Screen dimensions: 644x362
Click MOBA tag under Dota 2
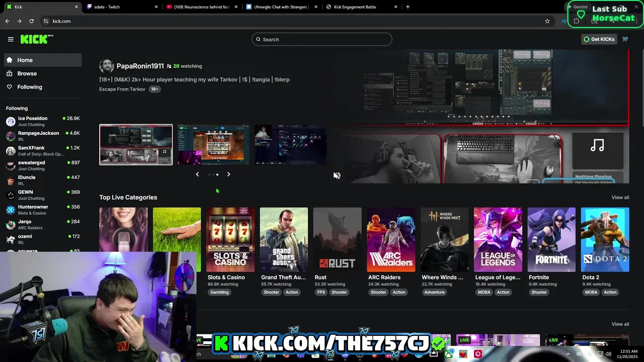coord(591,292)
